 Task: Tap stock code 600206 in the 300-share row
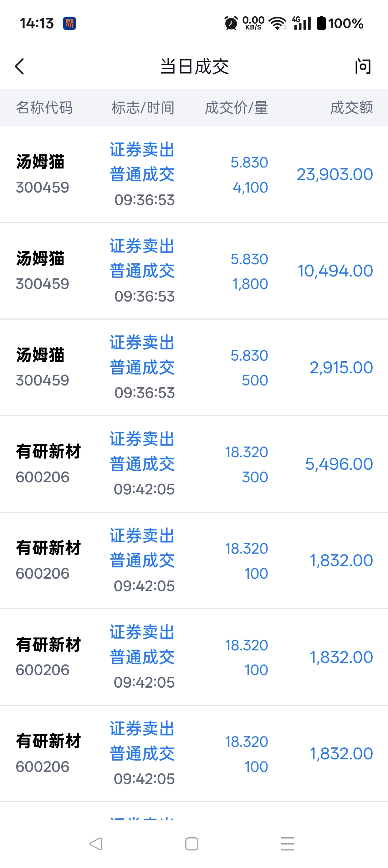click(43, 477)
